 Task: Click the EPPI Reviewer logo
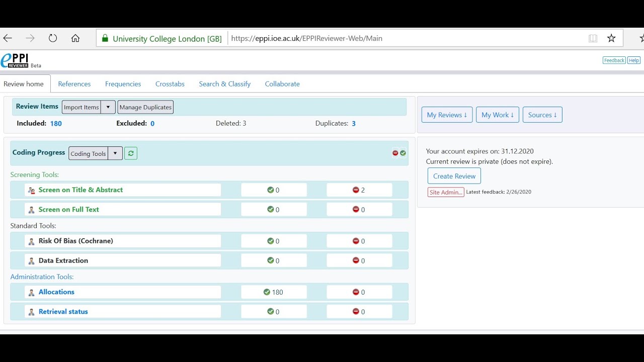coord(15,61)
